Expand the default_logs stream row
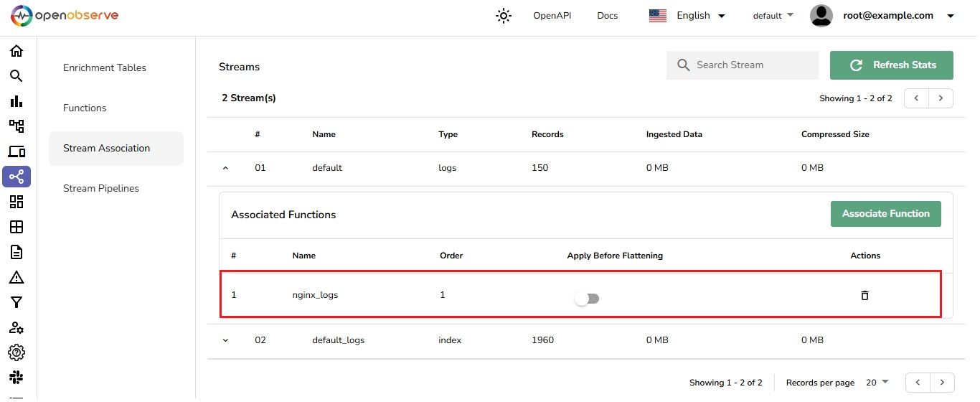 pyautogui.click(x=225, y=340)
